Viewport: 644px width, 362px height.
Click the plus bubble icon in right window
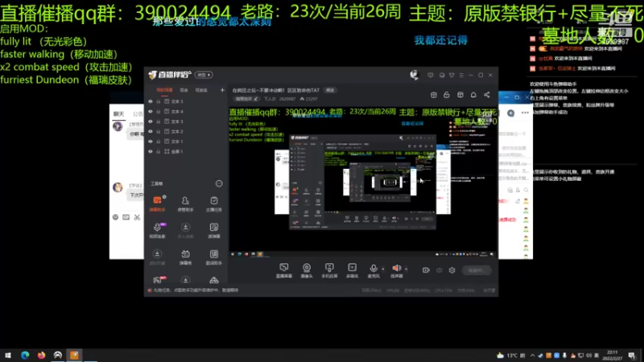tap(510, 113)
